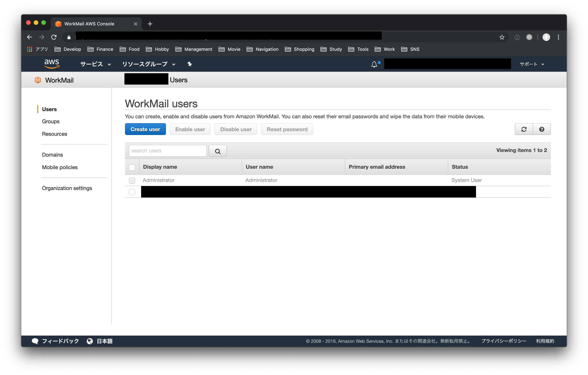This screenshot has height=375, width=588.
Task: Expand the リソースグループ dropdown
Action: pos(149,64)
